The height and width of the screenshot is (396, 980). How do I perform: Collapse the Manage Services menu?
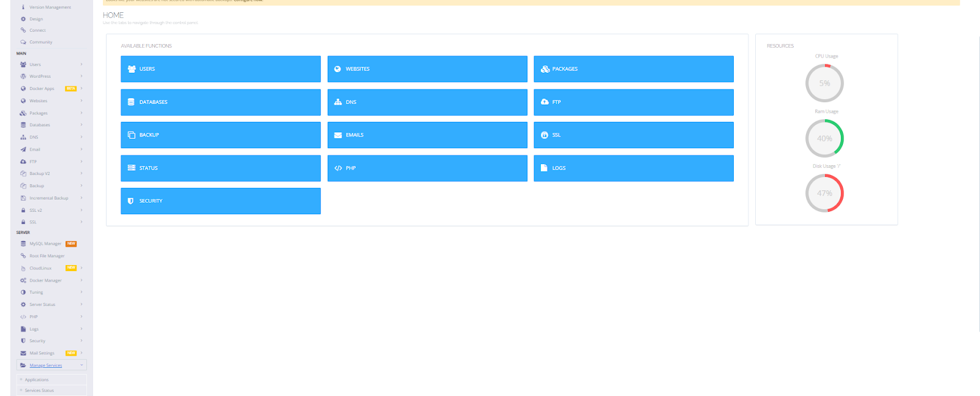coord(52,365)
